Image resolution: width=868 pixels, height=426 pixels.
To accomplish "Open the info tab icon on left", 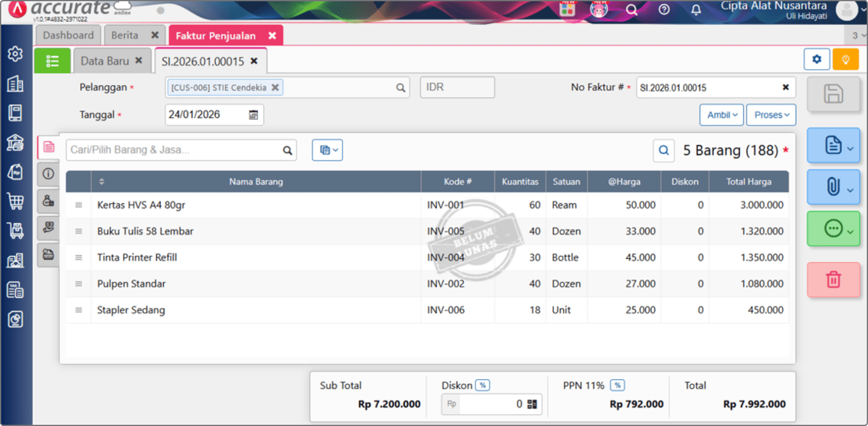I will pyautogui.click(x=48, y=174).
